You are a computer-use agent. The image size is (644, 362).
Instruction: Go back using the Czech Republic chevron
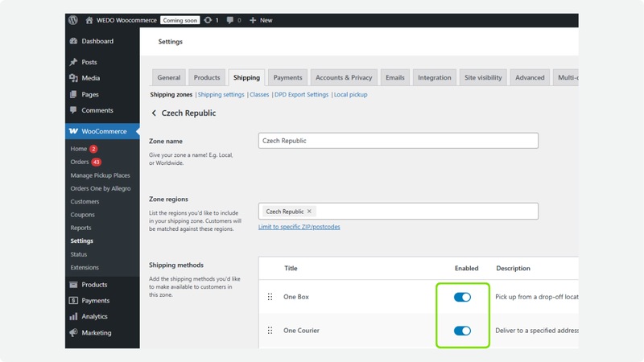click(154, 113)
